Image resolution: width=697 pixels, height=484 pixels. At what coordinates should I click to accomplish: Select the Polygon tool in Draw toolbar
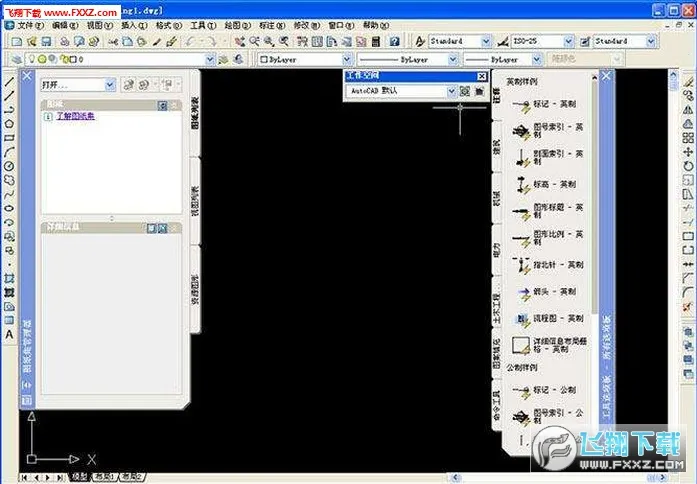[9, 124]
